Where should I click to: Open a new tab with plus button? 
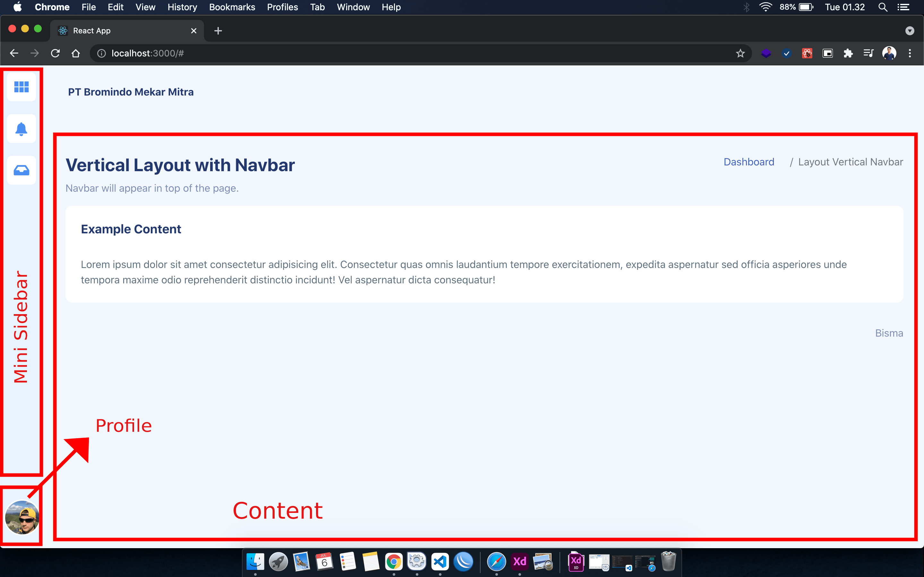pos(218,31)
